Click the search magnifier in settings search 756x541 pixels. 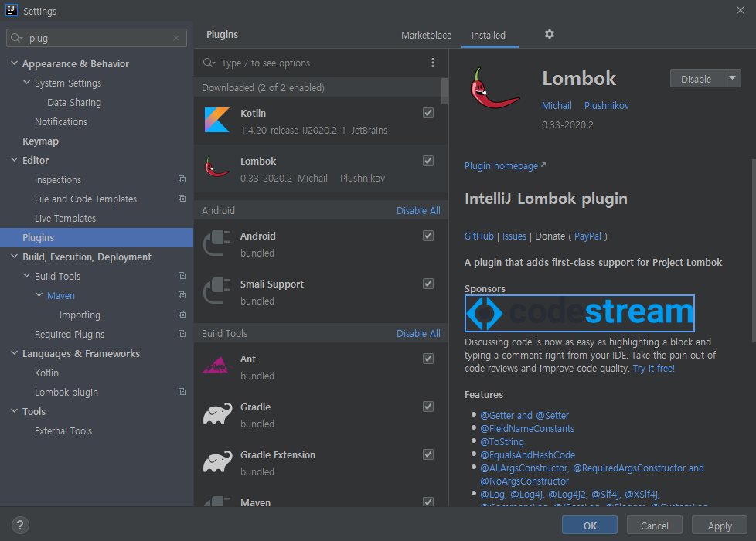tap(17, 38)
